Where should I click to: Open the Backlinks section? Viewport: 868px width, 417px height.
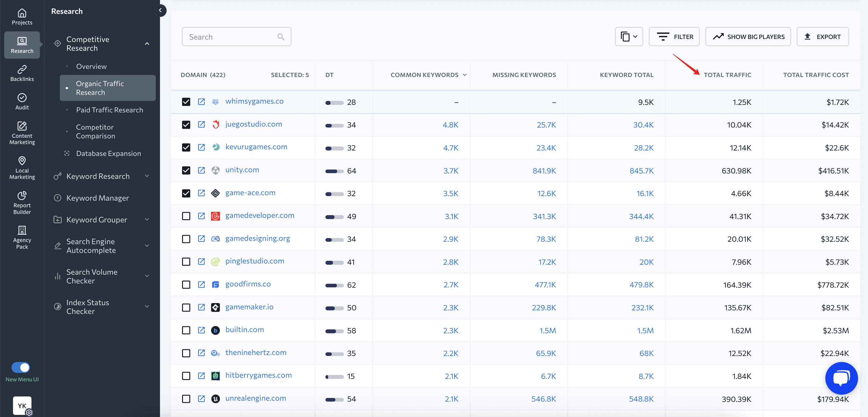(x=22, y=73)
